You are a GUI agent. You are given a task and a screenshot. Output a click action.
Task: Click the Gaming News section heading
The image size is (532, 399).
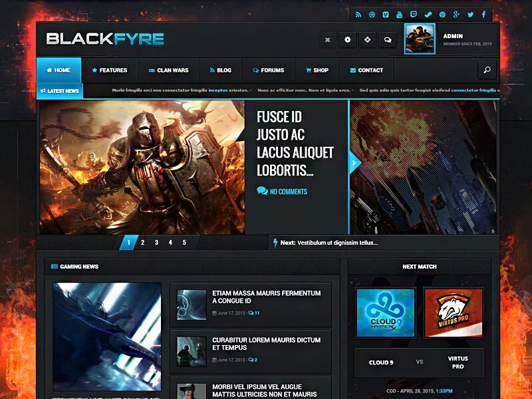(x=79, y=267)
